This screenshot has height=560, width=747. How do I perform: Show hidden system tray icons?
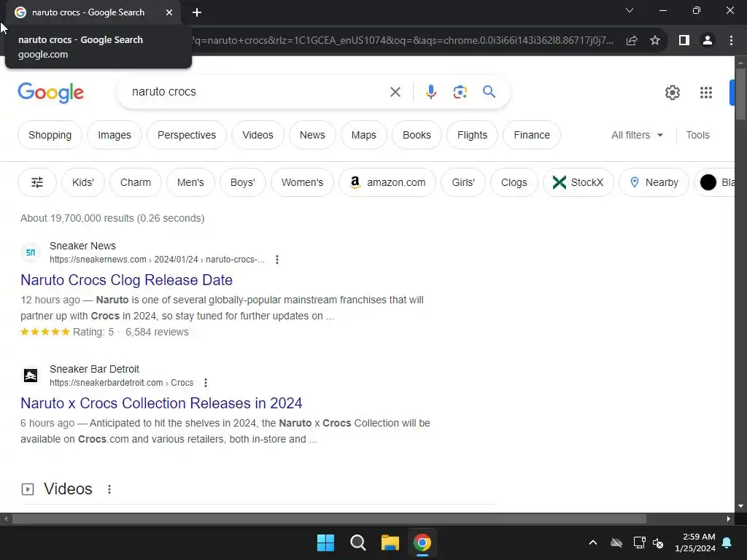pos(592,542)
